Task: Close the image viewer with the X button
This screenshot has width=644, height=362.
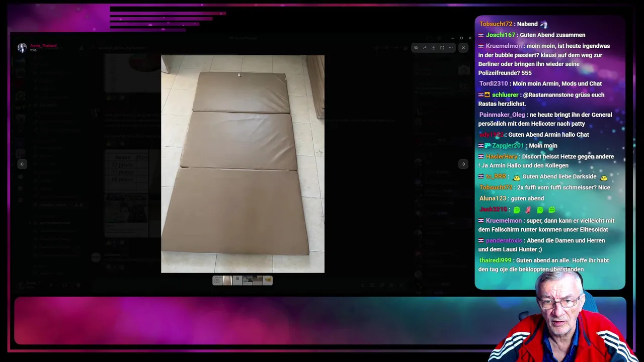Action: click(x=463, y=48)
